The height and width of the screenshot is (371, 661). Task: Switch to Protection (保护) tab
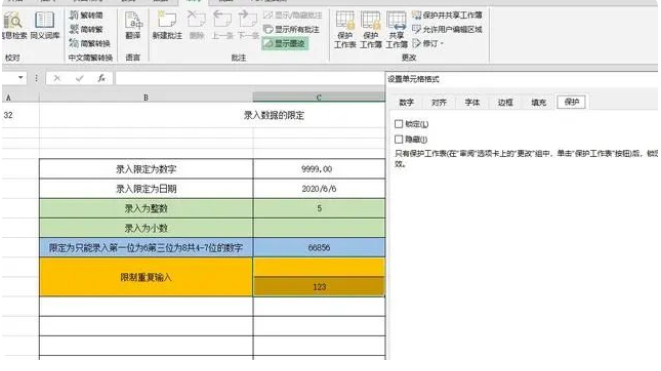click(x=571, y=102)
